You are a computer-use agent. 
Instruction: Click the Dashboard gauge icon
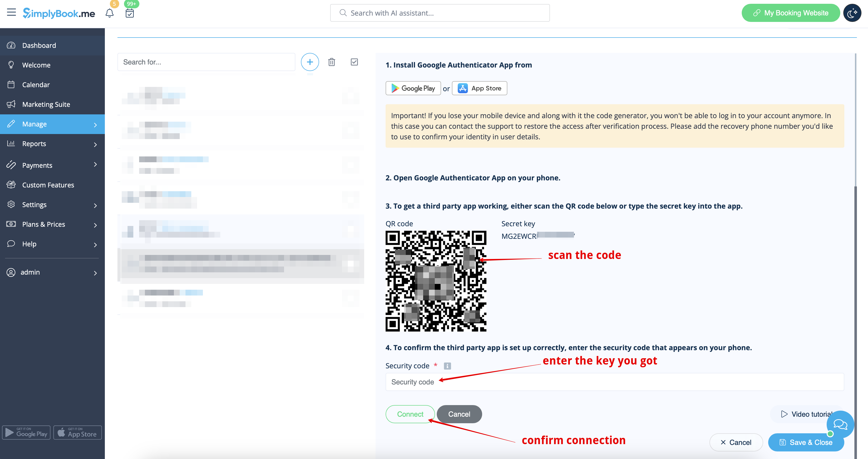(x=11, y=45)
